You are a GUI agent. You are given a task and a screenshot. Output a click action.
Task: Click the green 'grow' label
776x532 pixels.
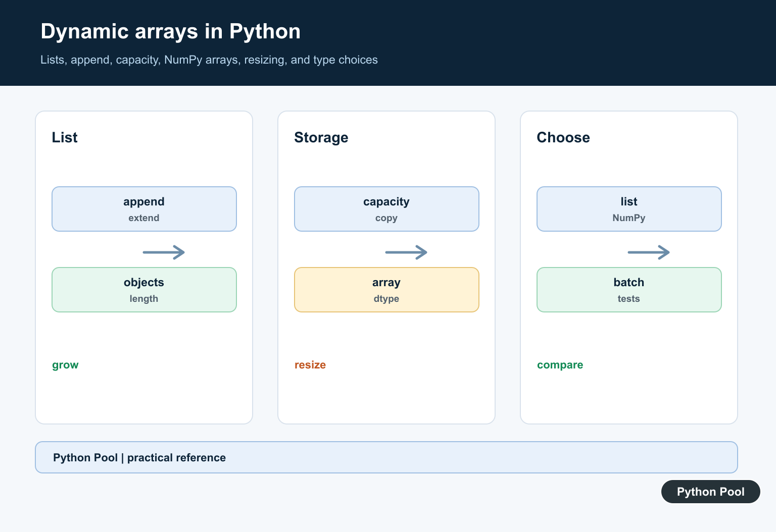tap(65, 365)
